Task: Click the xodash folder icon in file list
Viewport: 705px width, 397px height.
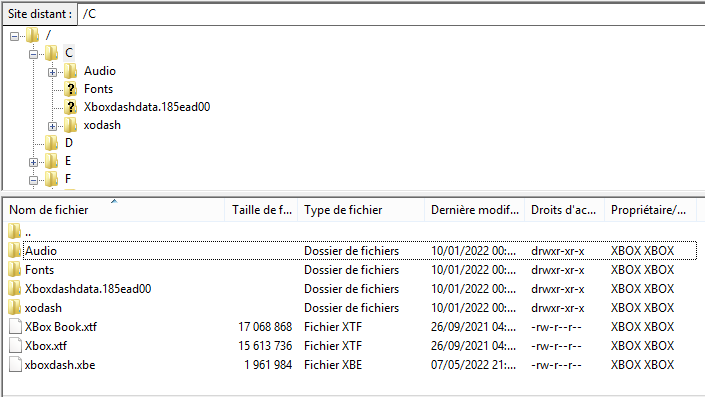Action: [x=14, y=308]
